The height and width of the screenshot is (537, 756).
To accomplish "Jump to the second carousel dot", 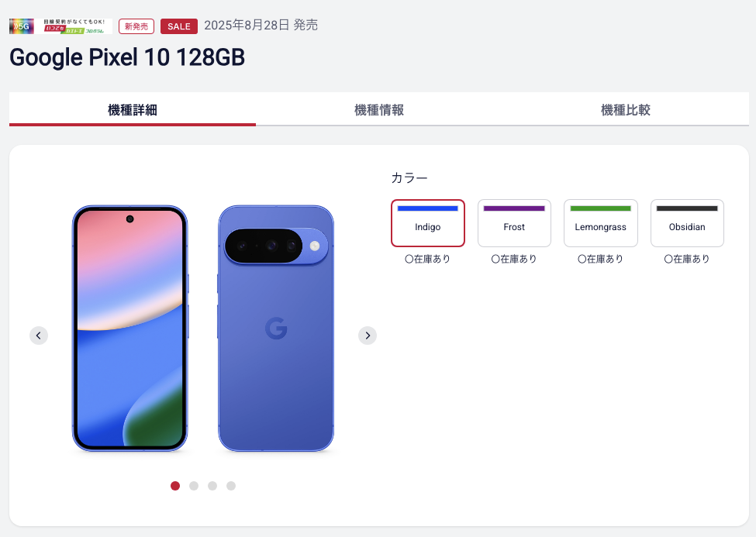I will [194, 486].
